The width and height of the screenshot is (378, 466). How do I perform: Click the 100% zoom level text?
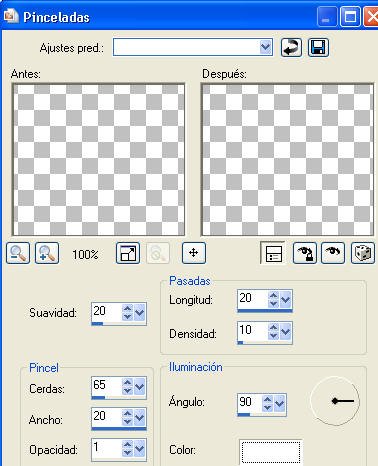click(85, 255)
